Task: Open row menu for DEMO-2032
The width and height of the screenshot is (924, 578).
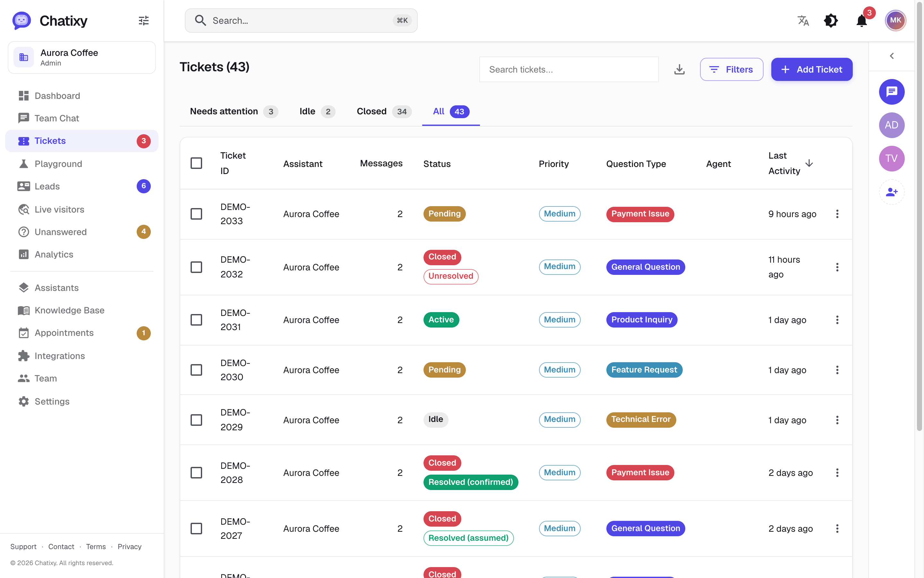Action: [x=837, y=267]
